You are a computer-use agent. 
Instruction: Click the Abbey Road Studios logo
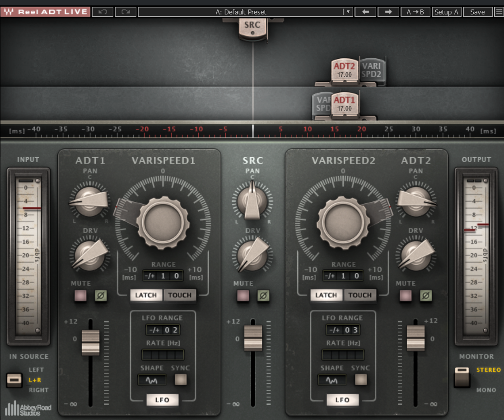pyautogui.click(x=28, y=408)
